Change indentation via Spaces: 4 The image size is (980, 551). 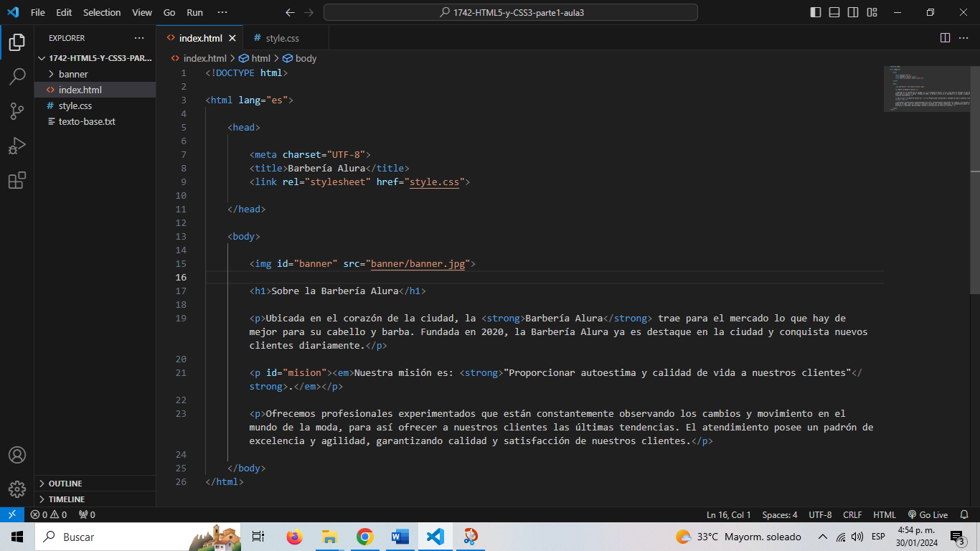pyautogui.click(x=780, y=514)
